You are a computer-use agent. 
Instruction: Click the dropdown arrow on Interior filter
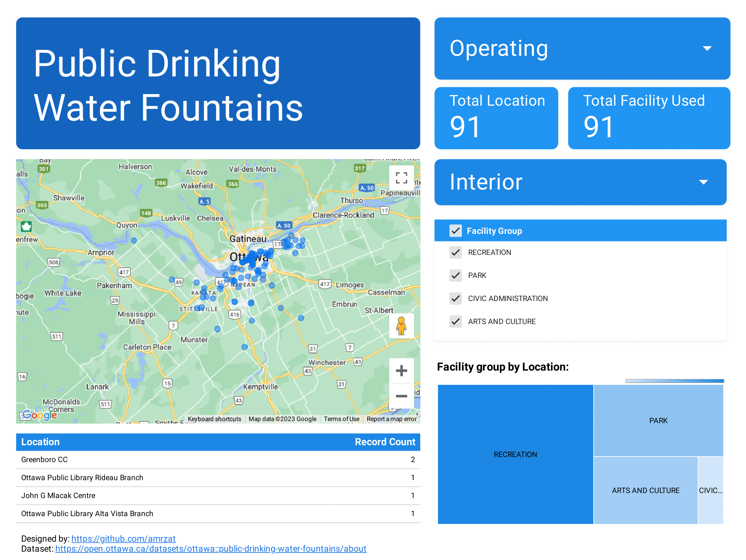[x=704, y=182]
